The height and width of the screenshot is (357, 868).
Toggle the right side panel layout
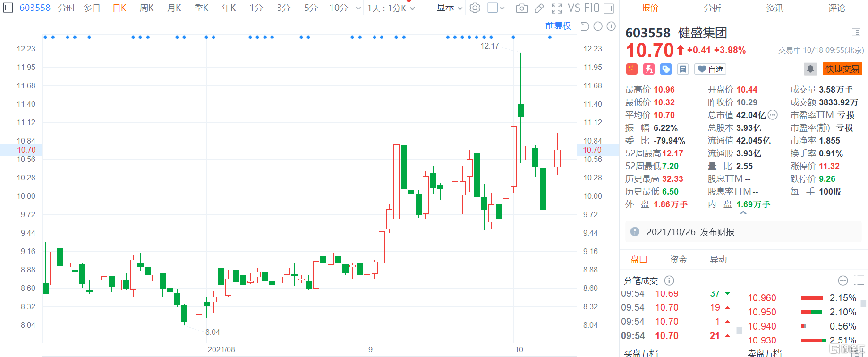tap(609, 8)
